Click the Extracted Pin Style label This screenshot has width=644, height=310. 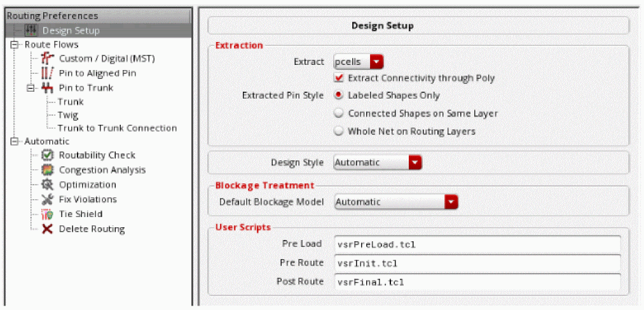point(283,95)
